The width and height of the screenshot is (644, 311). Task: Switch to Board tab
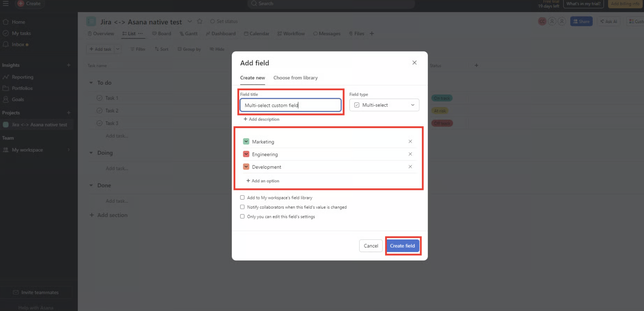click(162, 33)
